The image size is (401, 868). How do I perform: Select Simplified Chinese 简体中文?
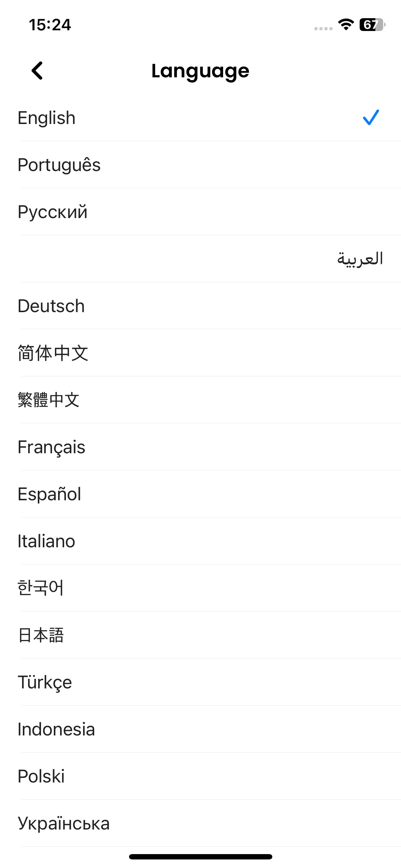coord(200,353)
